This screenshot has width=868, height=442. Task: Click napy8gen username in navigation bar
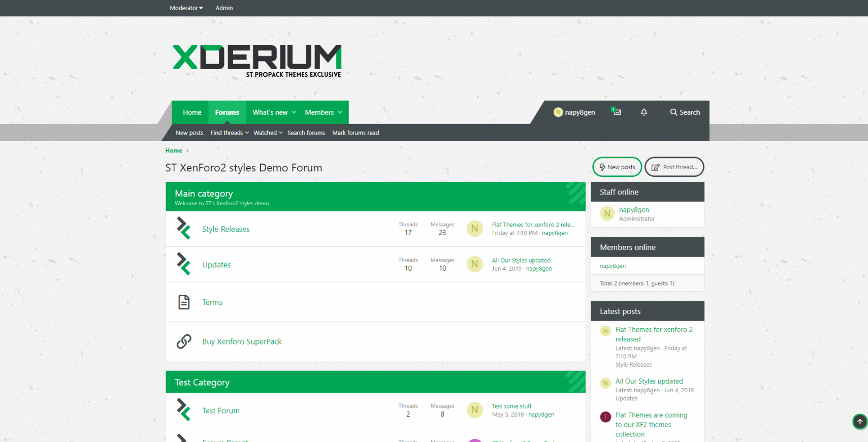pos(580,112)
